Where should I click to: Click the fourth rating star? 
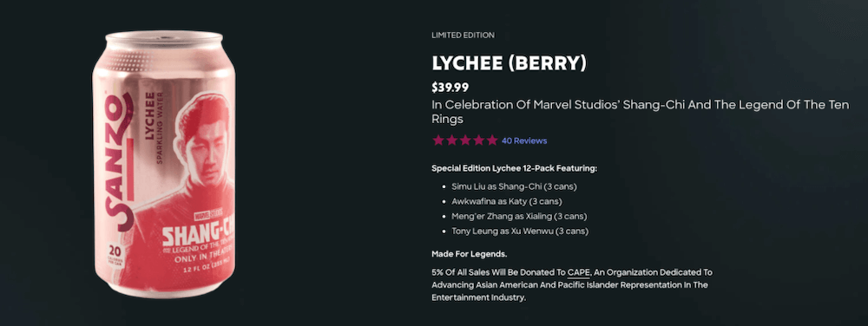coord(478,140)
